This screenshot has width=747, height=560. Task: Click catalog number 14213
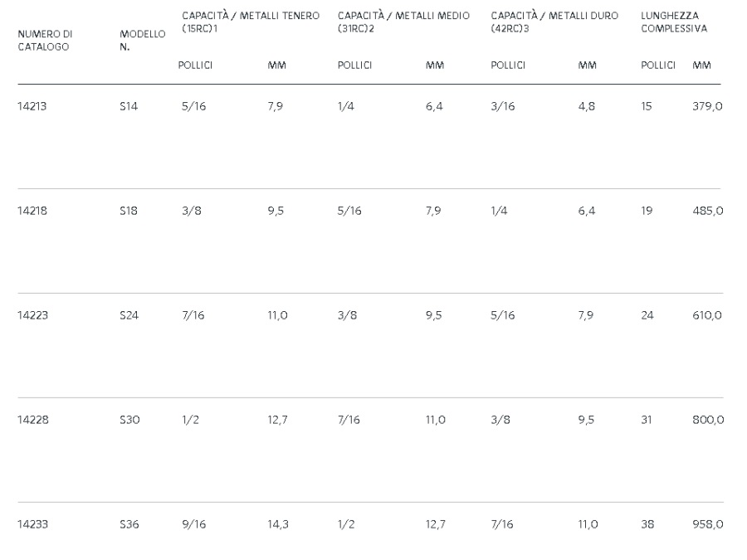pyautogui.click(x=32, y=106)
